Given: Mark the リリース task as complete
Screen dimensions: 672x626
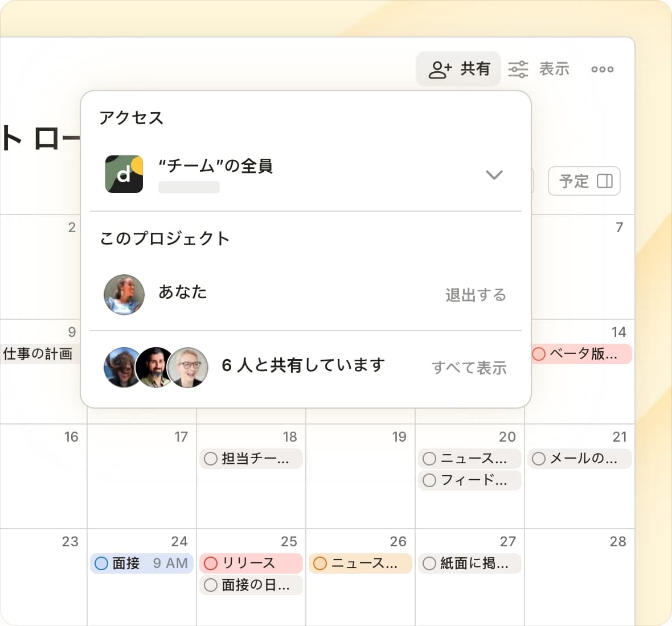Looking at the screenshot, I should point(211,563).
